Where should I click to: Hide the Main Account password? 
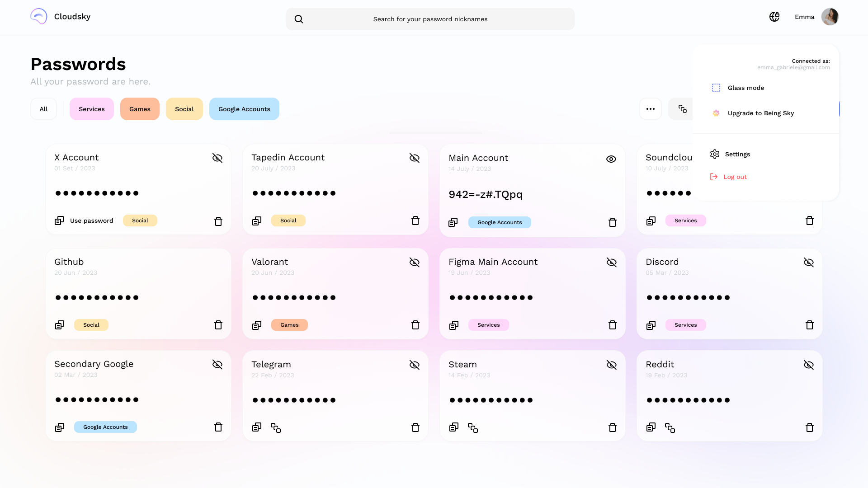pyautogui.click(x=611, y=159)
